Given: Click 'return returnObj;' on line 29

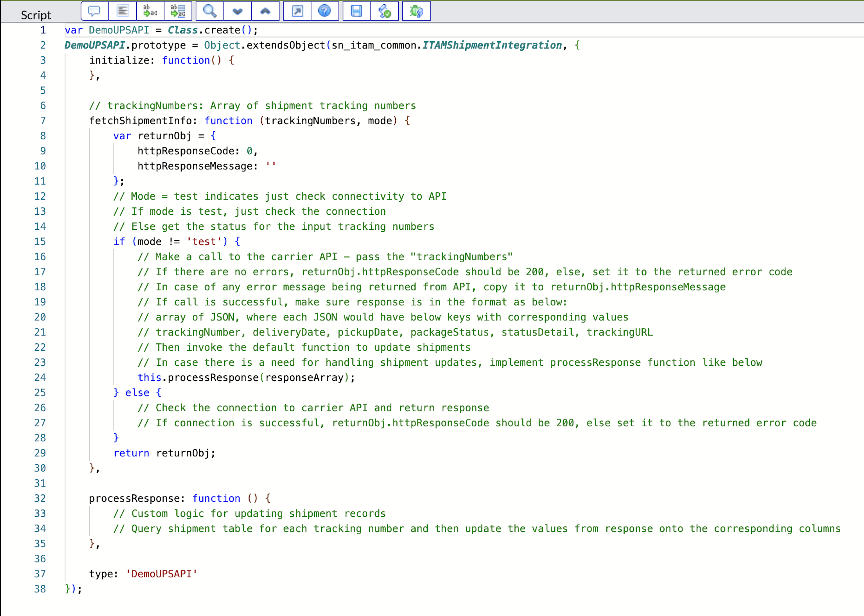Looking at the screenshot, I should (164, 453).
